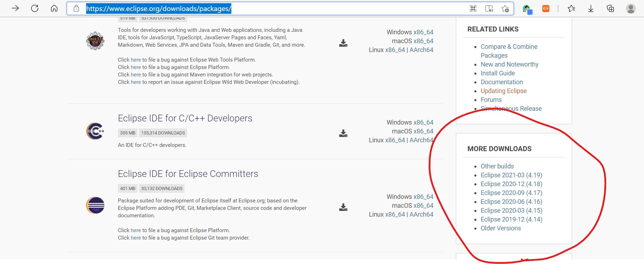The width and height of the screenshot is (644, 264).
Task: Open the colorful avatar extension icon
Action: click(527, 9)
